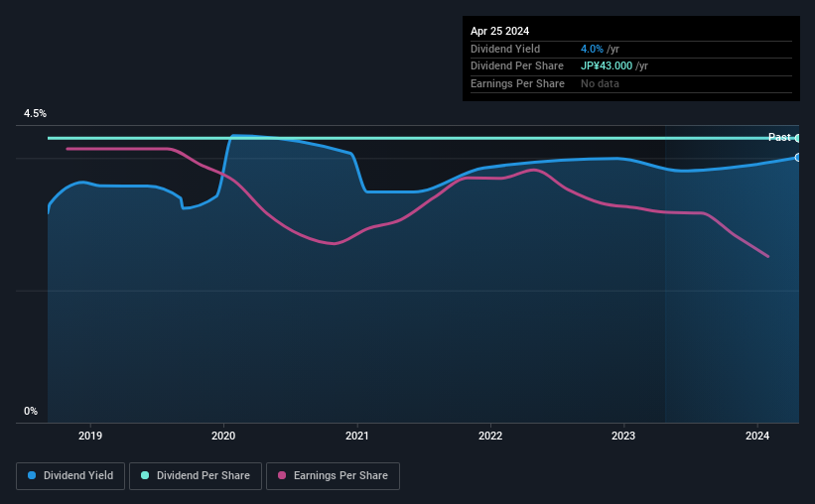Viewport: 815px width, 504px height.
Task: Click the 4.5% y-axis label
Action: (35, 114)
